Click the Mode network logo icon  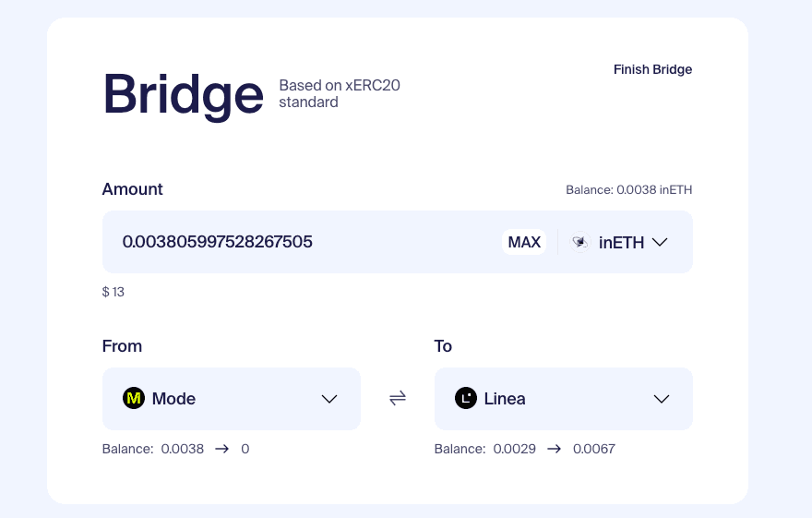pyautogui.click(x=134, y=398)
